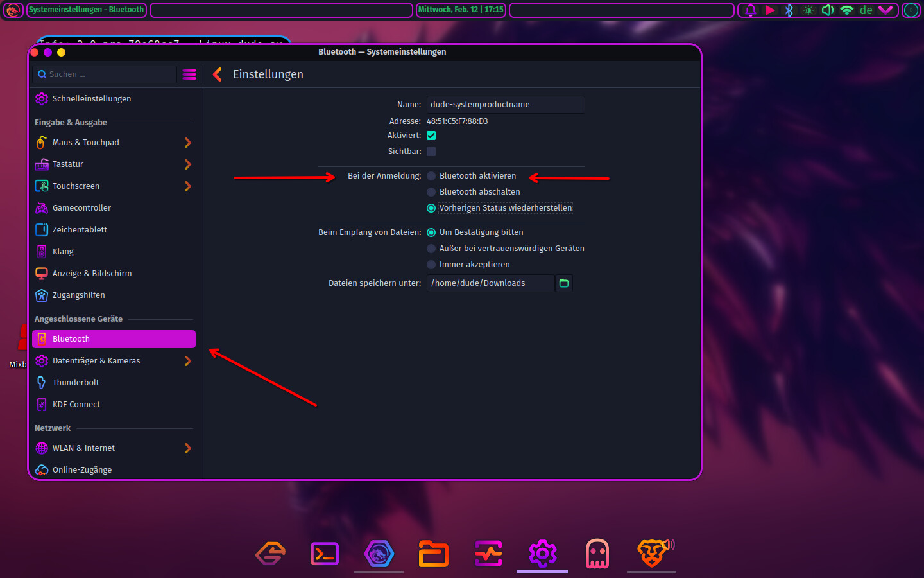
Task: Select the Bluetooth sidebar entry
Action: [114, 339]
